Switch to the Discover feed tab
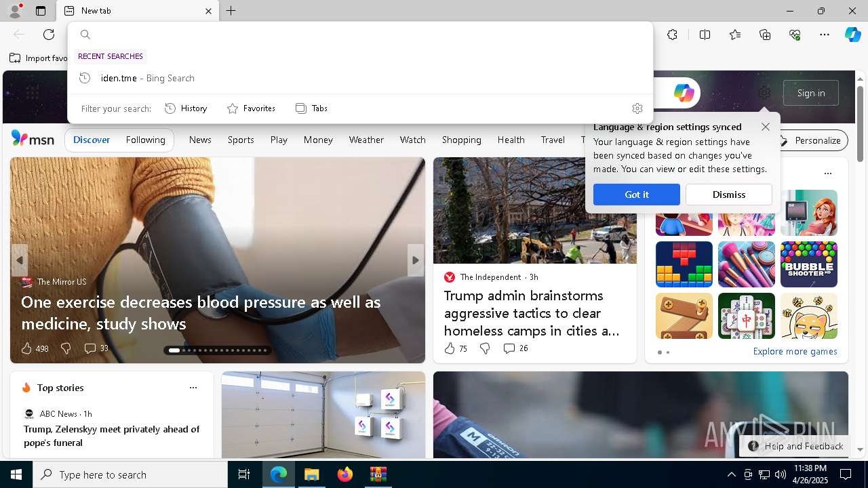Viewport: 868px width, 488px height. coord(92,140)
